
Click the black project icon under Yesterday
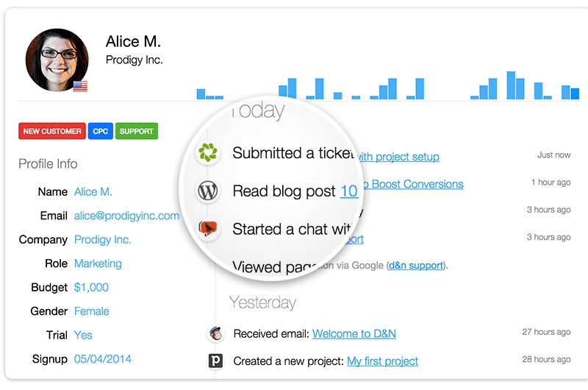click(215, 361)
